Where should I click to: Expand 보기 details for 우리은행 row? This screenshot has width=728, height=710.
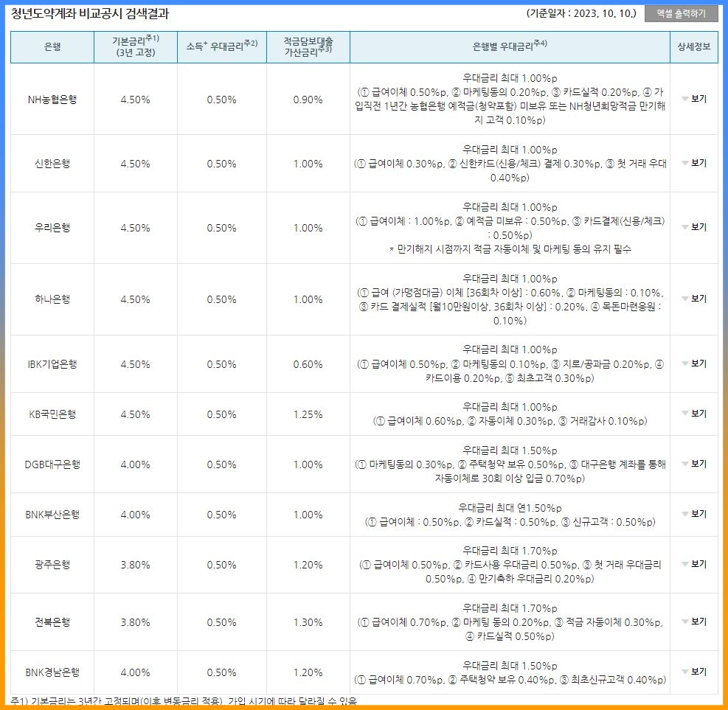[x=695, y=227]
